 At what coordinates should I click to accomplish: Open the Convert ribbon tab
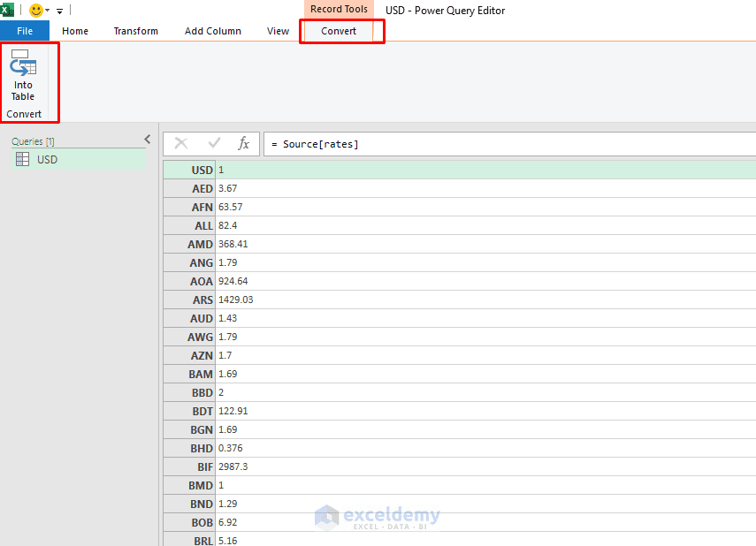coord(339,31)
